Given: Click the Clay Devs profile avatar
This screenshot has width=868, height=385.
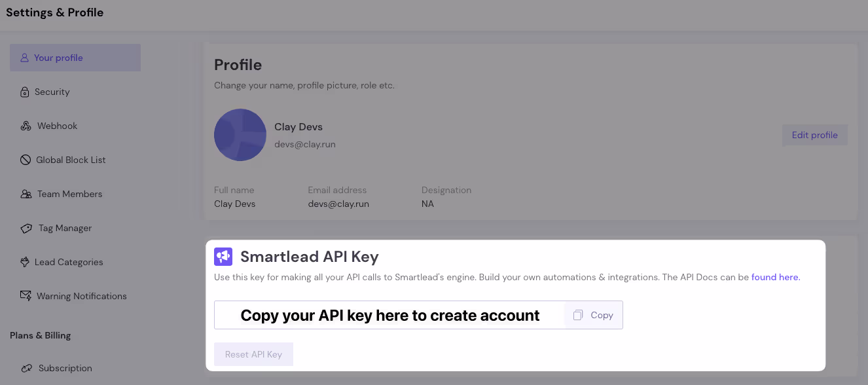Looking at the screenshot, I should [x=240, y=135].
